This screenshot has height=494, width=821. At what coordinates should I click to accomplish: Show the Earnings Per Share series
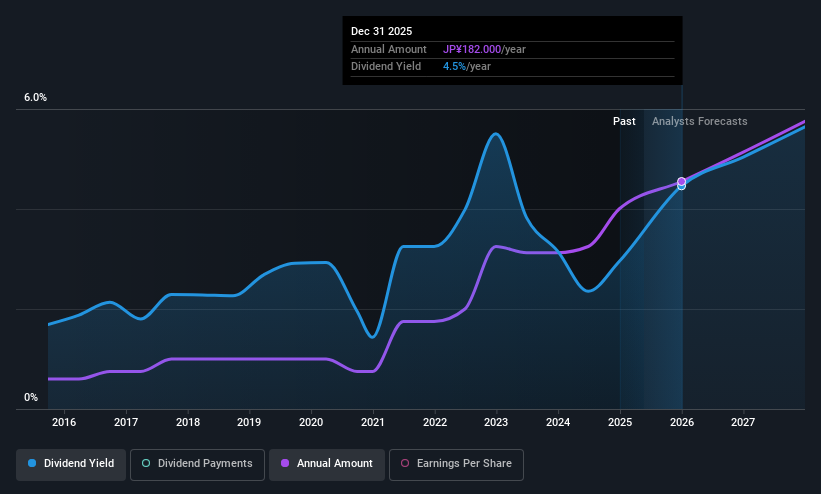click(x=456, y=464)
